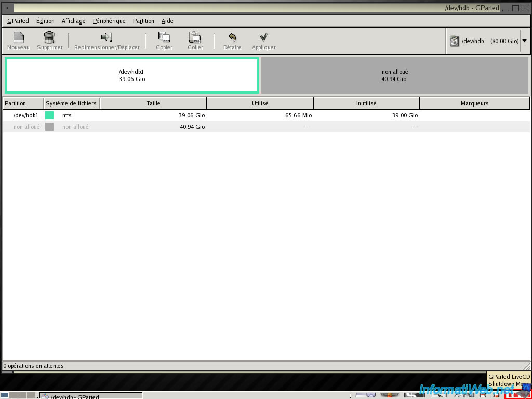
Task: Switch to first workspace in pager
Action: pyautogui.click(x=5, y=395)
